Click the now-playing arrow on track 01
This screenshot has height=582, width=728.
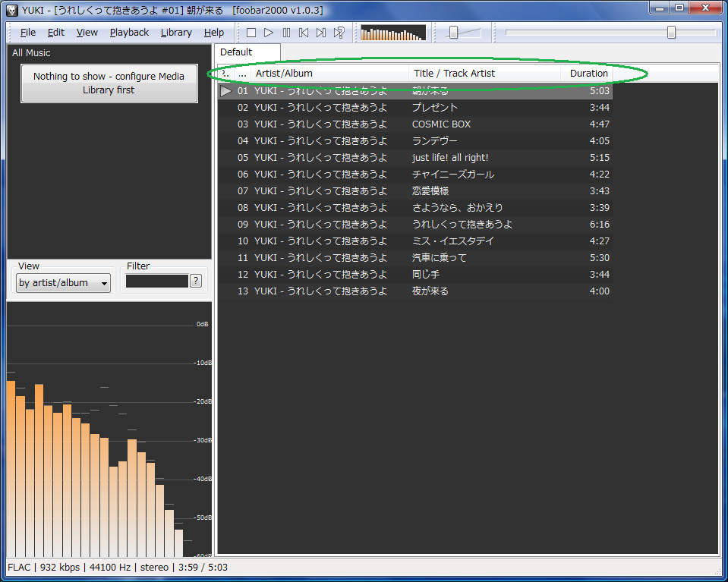coord(226,91)
